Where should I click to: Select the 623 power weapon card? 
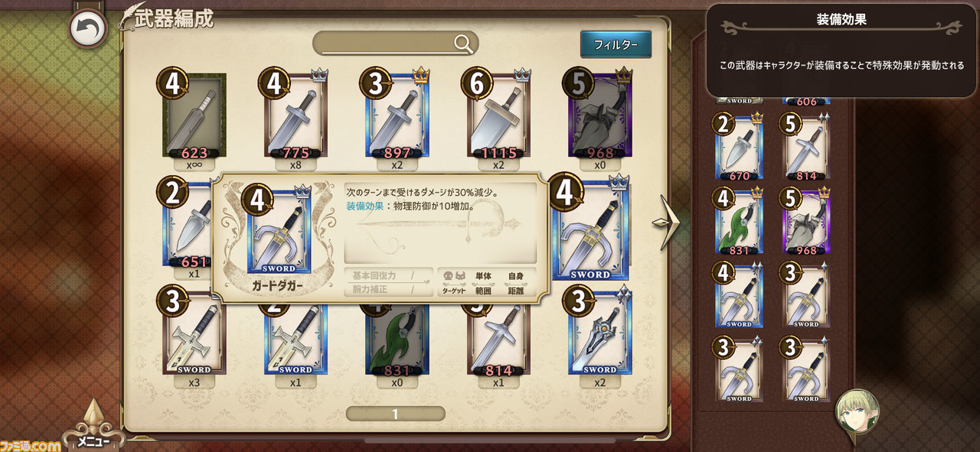[x=194, y=115]
